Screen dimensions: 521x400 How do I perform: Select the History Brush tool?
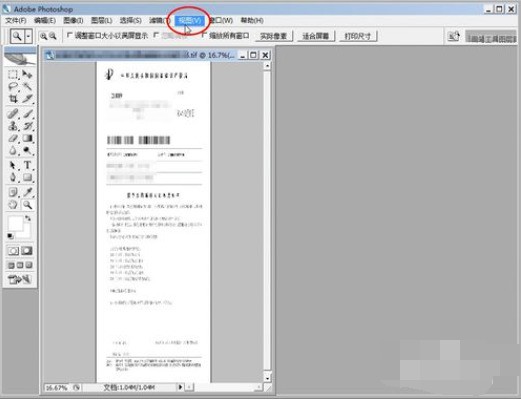tap(27, 126)
